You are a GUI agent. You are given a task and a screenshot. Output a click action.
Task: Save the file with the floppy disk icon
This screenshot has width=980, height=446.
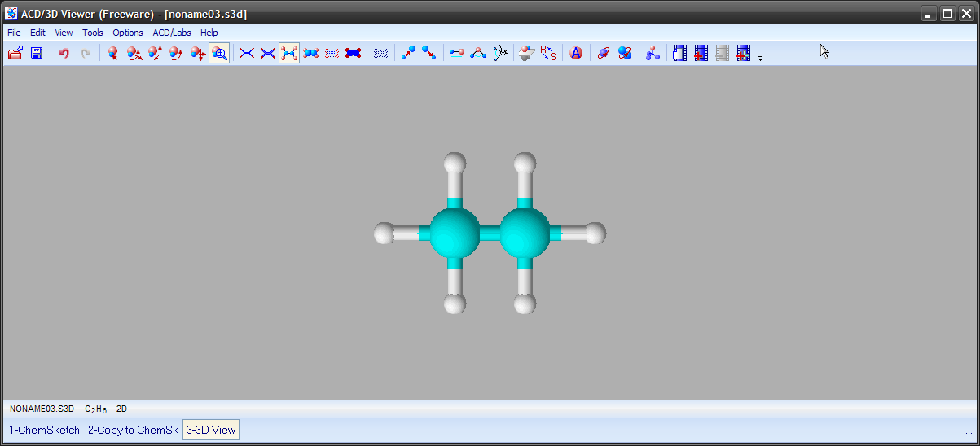[x=37, y=54]
